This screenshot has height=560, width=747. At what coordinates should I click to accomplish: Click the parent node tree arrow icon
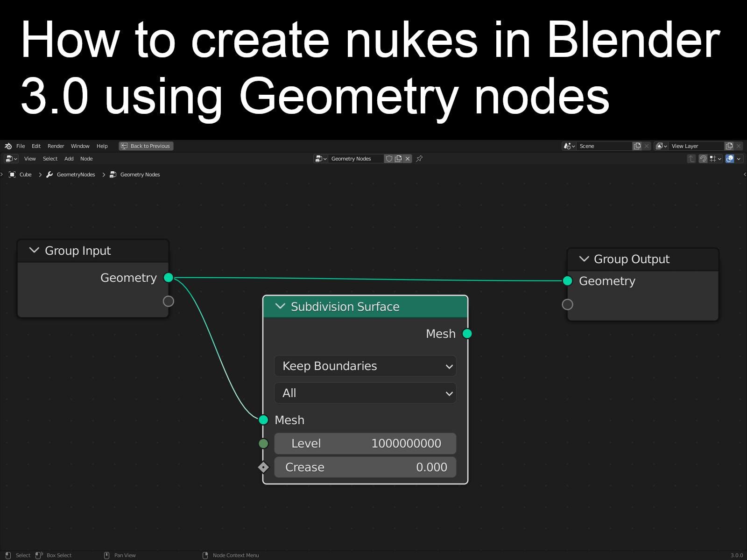(x=691, y=159)
